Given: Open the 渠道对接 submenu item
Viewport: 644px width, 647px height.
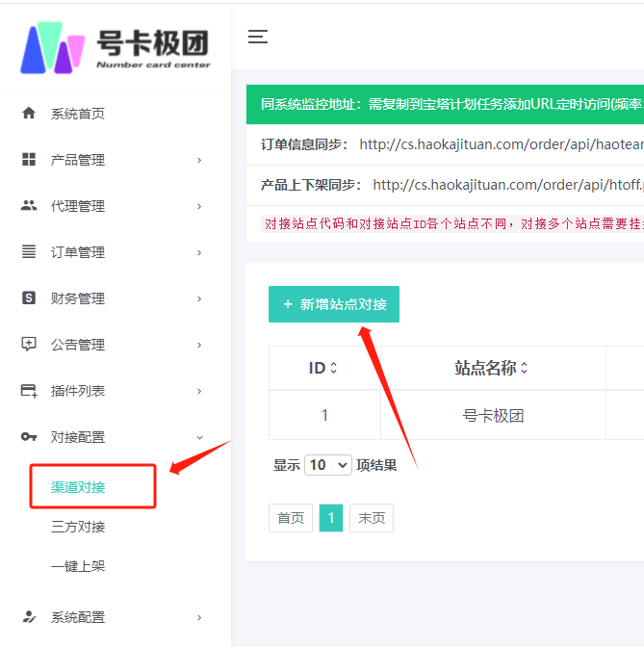Looking at the screenshot, I should pos(78,487).
